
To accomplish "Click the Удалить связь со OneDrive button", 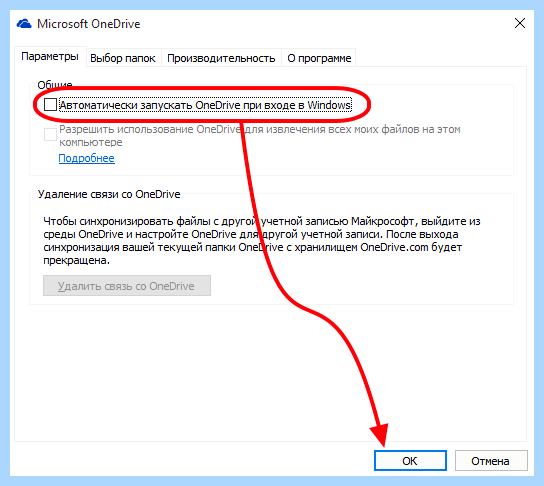I will point(127,285).
